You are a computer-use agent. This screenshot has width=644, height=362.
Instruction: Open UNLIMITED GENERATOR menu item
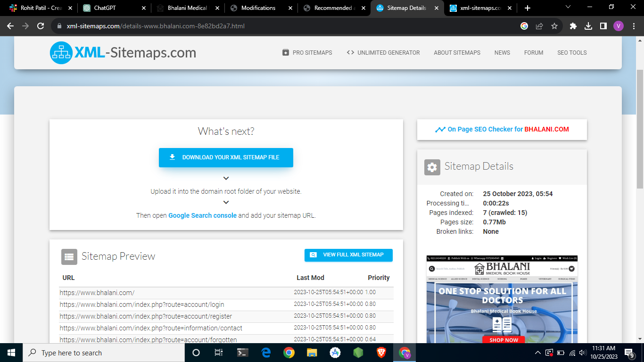click(x=383, y=53)
